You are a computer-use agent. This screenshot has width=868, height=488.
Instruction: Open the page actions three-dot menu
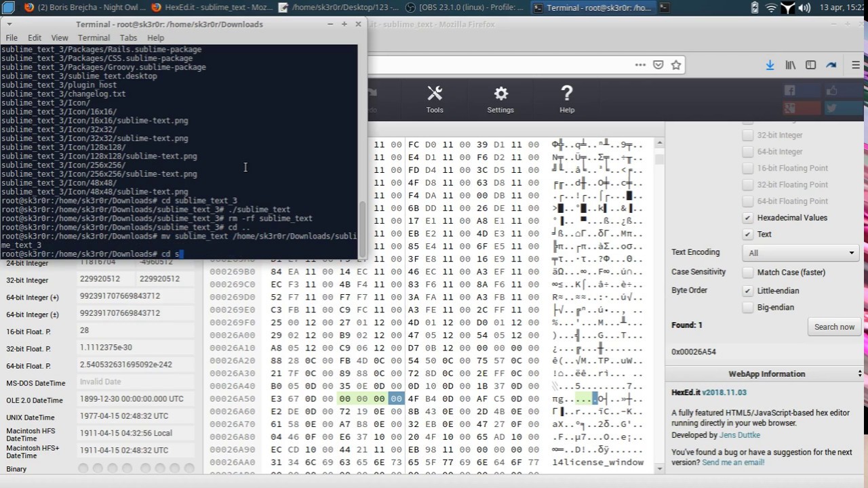tap(640, 65)
